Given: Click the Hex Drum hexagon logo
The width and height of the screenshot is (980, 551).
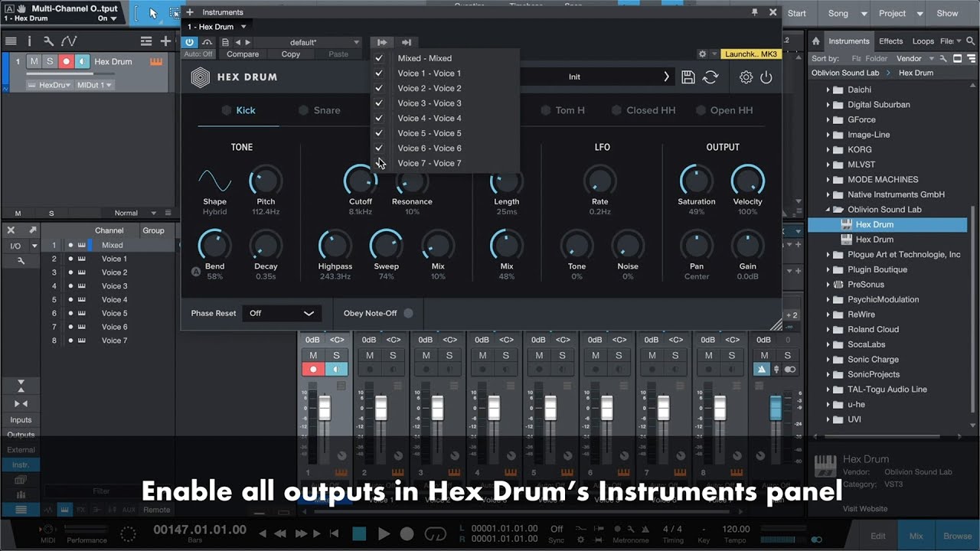Looking at the screenshot, I should tap(201, 77).
